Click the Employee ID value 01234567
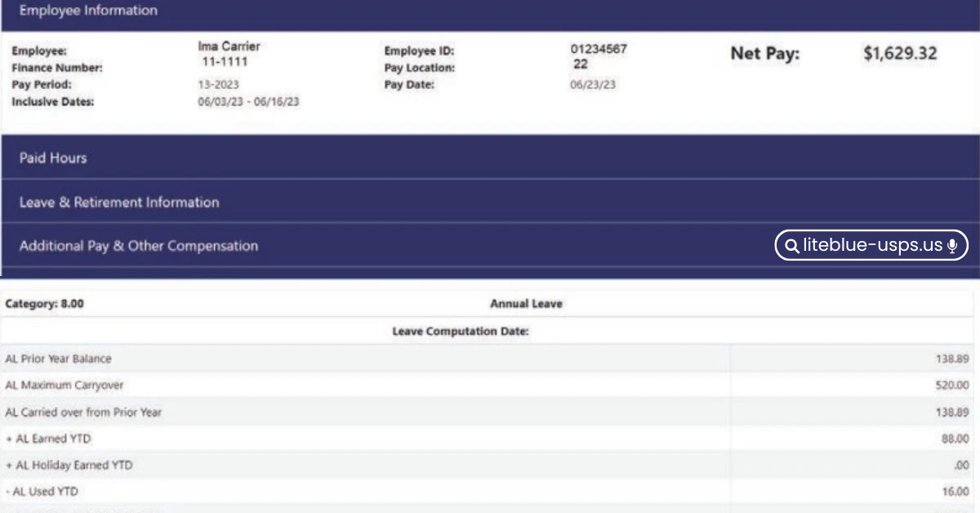This screenshot has height=513, width=980. click(x=599, y=49)
